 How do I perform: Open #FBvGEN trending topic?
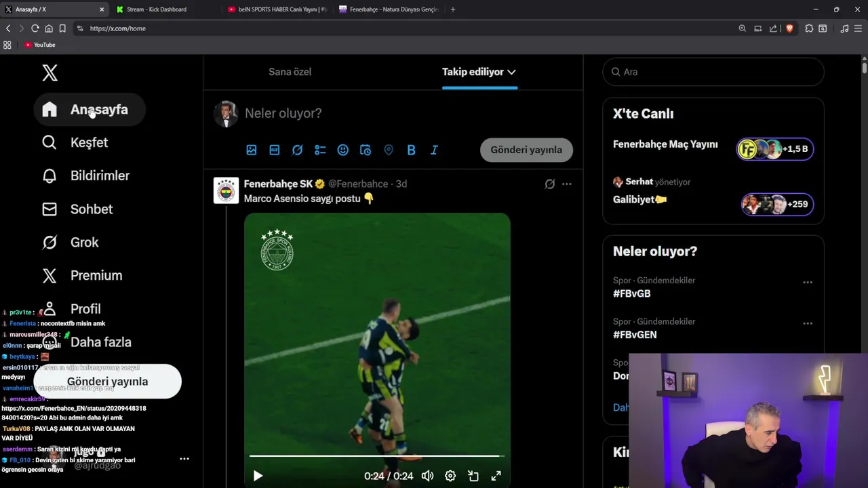coord(635,335)
